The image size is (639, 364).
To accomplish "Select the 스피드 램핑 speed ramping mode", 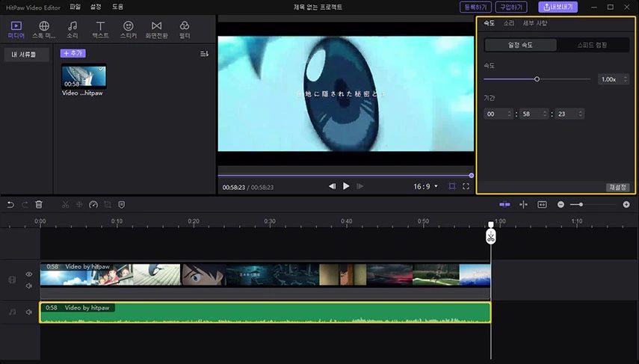I will point(593,45).
